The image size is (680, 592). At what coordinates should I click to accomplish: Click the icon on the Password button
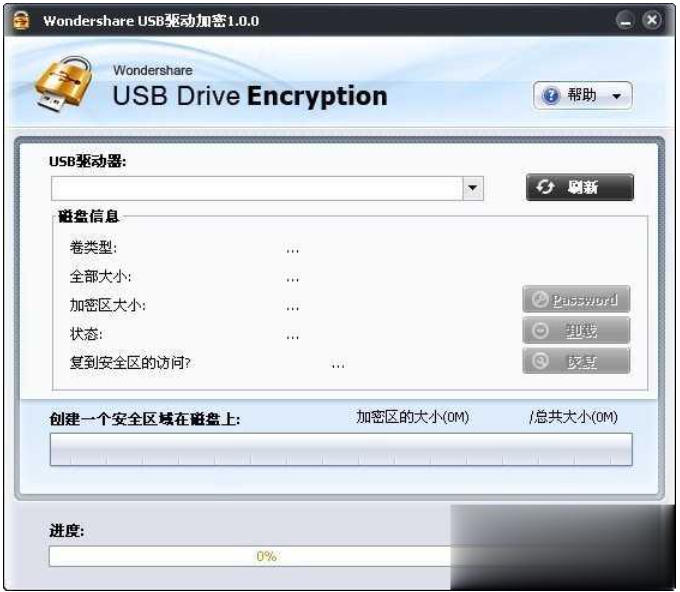(540, 299)
